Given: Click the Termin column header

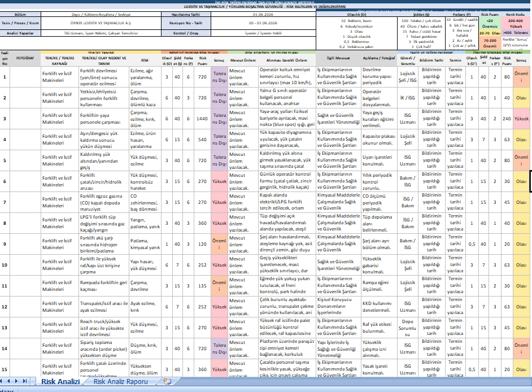Looking at the screenshot, I should coord(455,60).
